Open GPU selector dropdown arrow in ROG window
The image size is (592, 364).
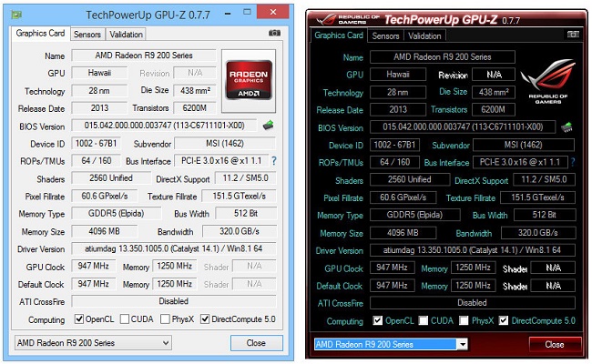click(x=462, y=344)
